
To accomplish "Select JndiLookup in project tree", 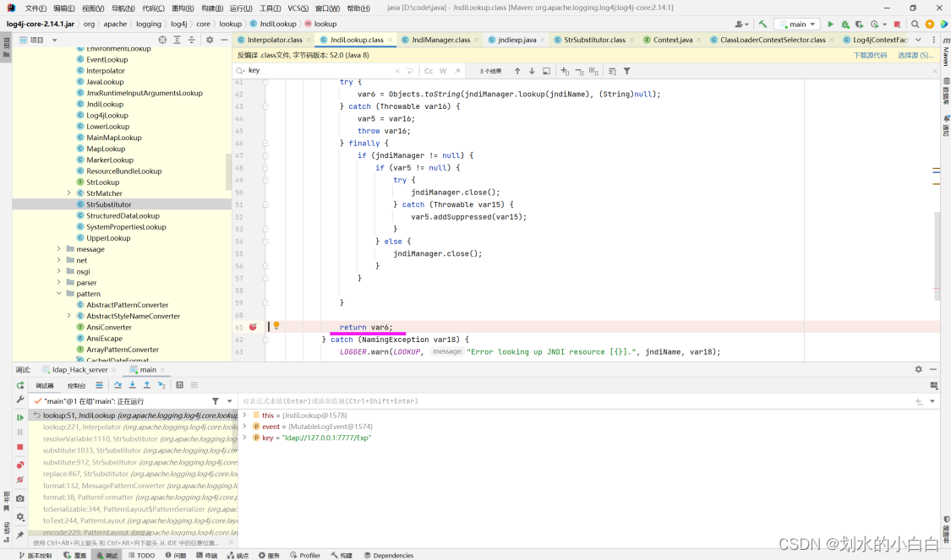I will click(105, 104).
